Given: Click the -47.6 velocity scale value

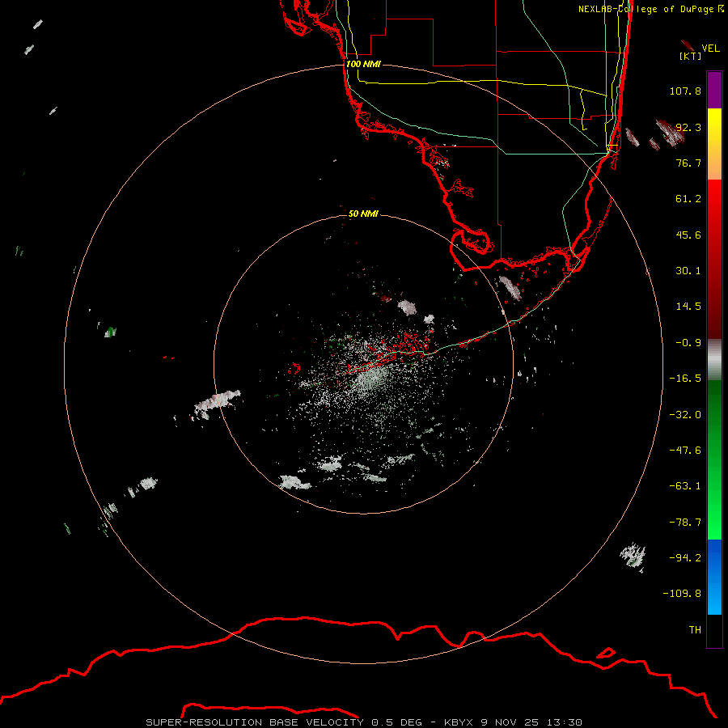Looking at the screenshot, I should (685, 451).
